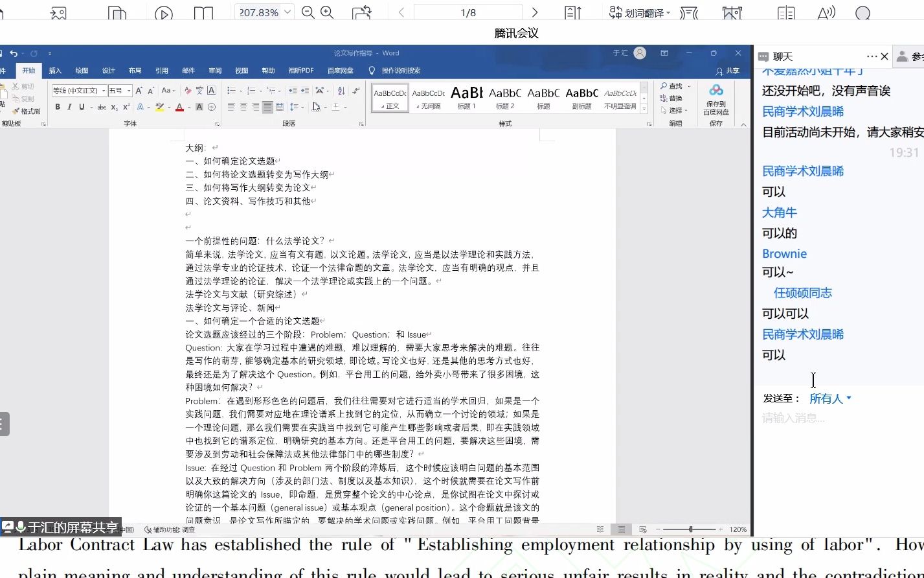
Task: Click the 查找 find button
Action: coord(672,86)
